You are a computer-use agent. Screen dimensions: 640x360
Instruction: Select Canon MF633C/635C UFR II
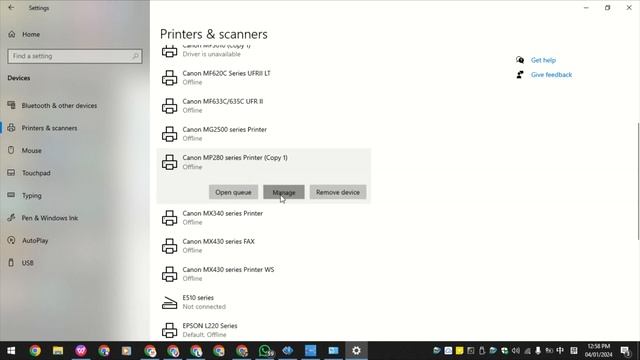coord(264,106)
